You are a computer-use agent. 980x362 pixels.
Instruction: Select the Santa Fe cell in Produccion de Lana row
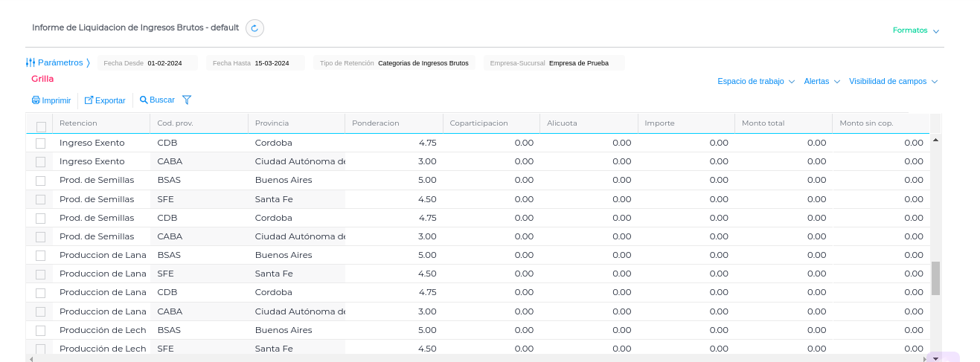296,274
